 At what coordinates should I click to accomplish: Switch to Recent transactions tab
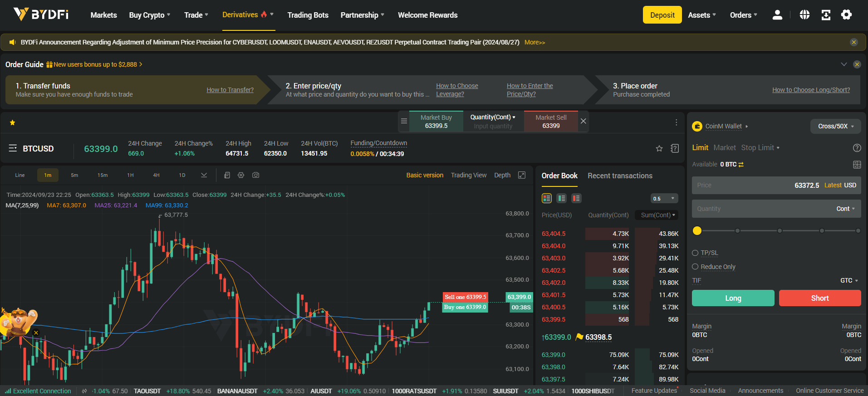pyautogui.click(x=620, y=176)
